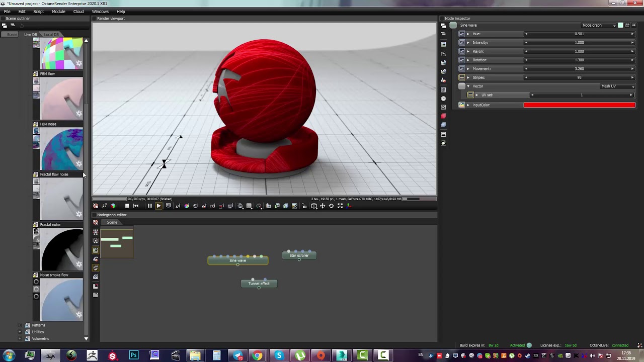Toggle the Hue animation curve button
This screenshot has width=644, height=362.
[462, 34]
